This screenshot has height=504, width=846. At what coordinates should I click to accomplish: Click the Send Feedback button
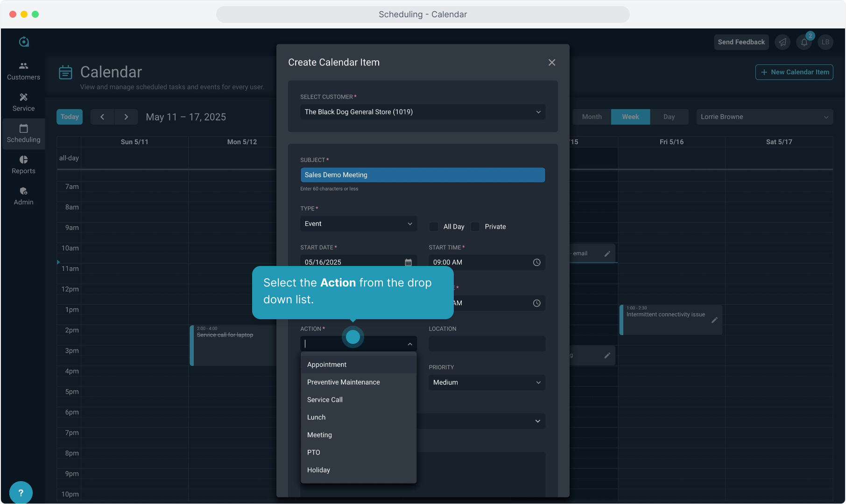click(741, 42)
